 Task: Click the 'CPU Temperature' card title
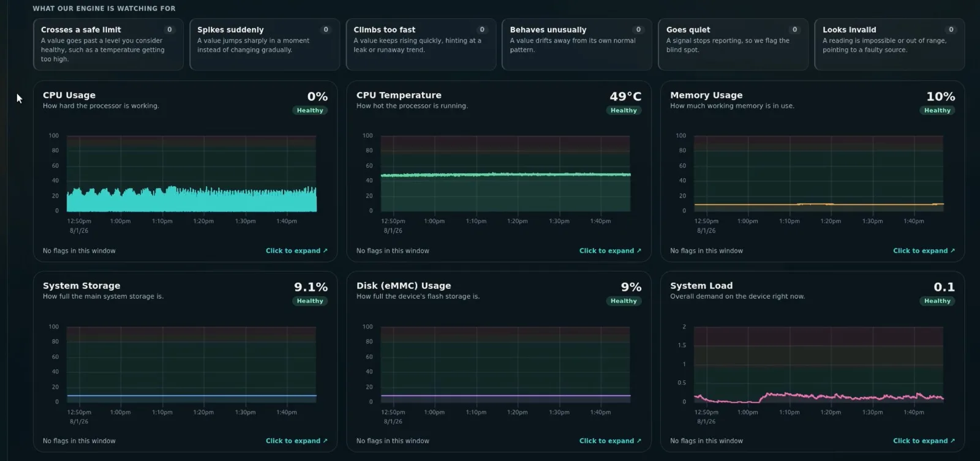399,96
